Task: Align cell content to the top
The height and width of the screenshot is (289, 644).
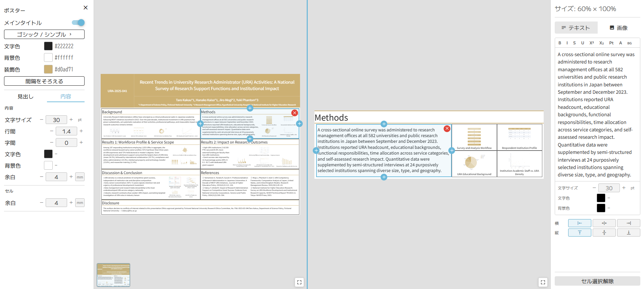Action: 580,233
